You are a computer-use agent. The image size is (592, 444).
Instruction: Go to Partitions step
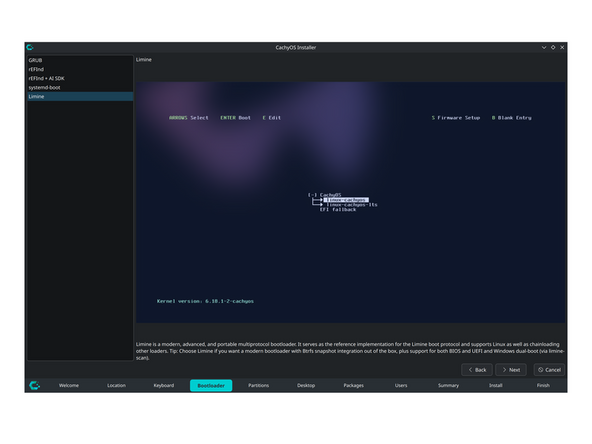pos(259,385)
